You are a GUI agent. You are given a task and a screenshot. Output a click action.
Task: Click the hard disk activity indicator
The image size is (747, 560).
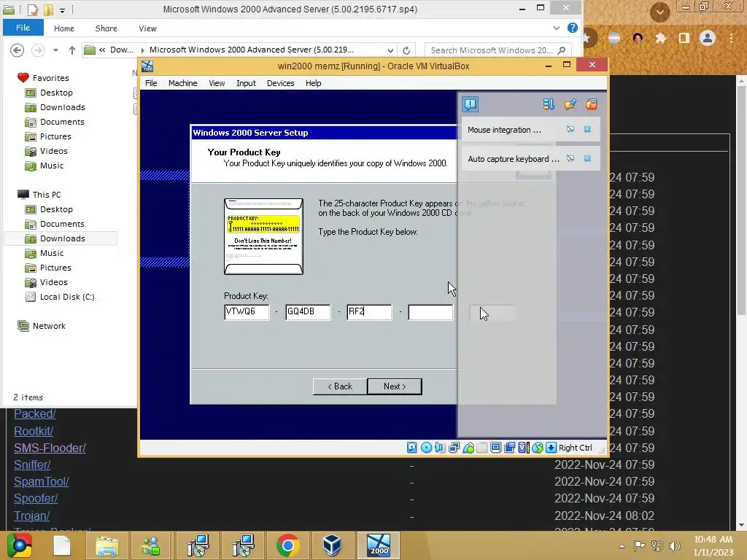tap(412, 448)
